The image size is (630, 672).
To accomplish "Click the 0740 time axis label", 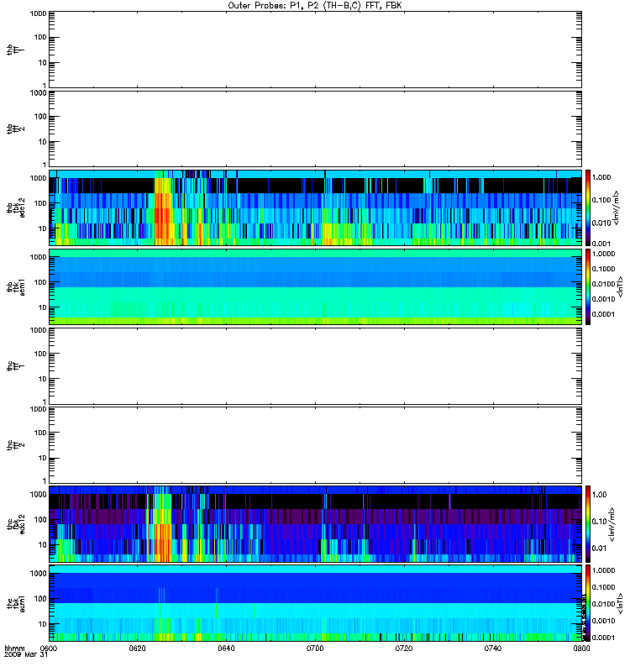I will tap(493, 648).
